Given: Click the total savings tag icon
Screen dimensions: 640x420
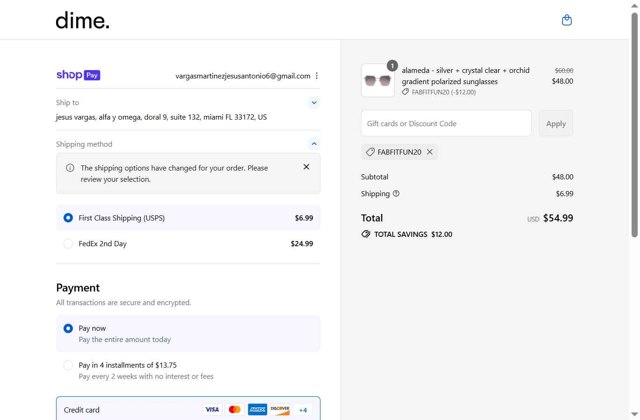Looking at the screenshot, I should click(x=366, y=234).
